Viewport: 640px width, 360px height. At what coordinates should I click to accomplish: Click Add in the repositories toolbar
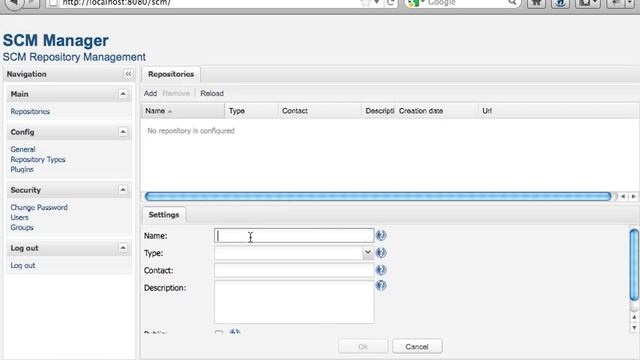(150, 93)
